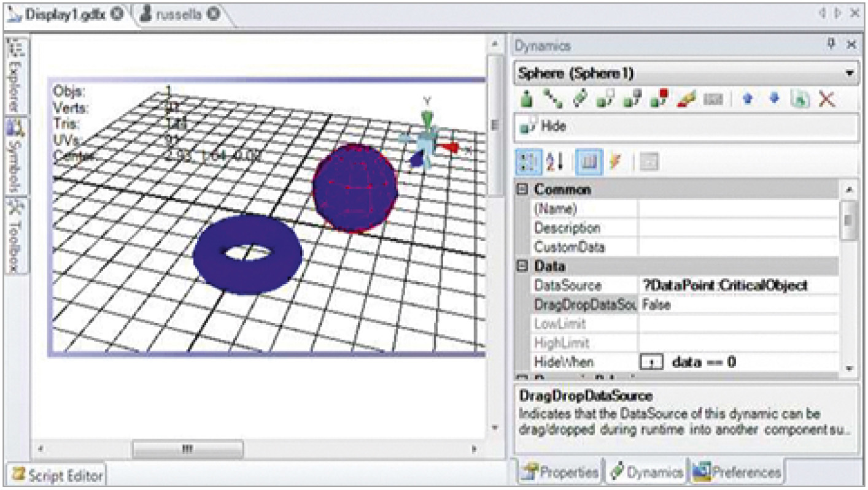The height and width of the screenshot is (490, 868).
Task: Click the green Y axis arrow on gizmo
Action: [x=427, y=119]
